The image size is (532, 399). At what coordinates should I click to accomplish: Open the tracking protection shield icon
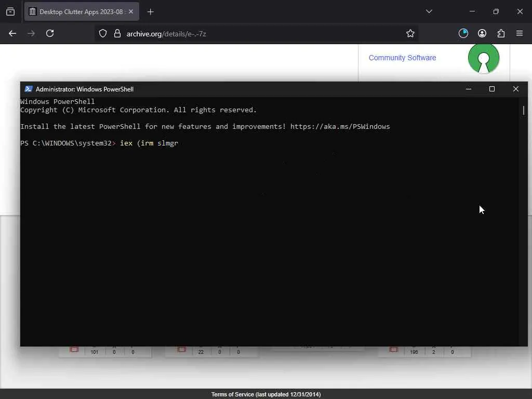click(x=103, y=33)
